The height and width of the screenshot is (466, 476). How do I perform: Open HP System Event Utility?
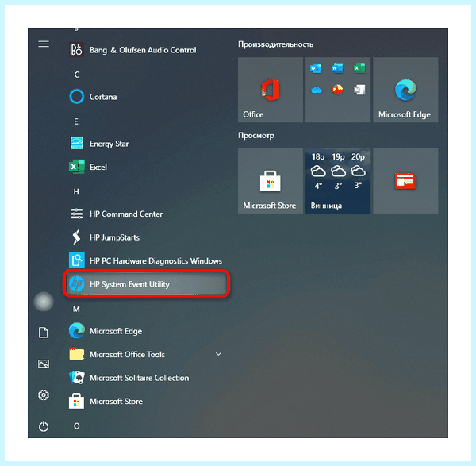146,284
